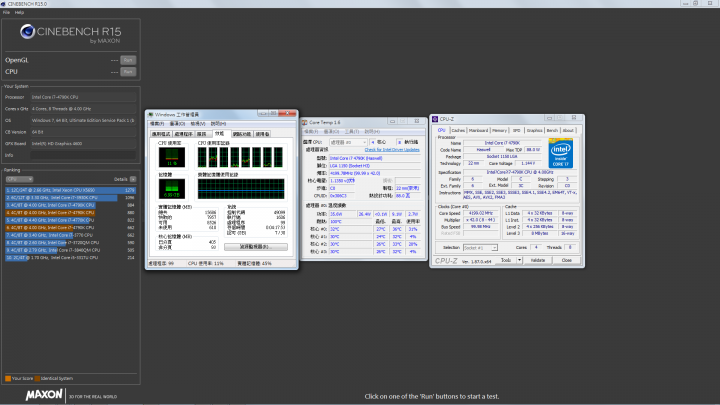Screen dimensions: 720x405
Task: Select ranking row Intel Xeon CPU X5650
Action: pos(71,190)
